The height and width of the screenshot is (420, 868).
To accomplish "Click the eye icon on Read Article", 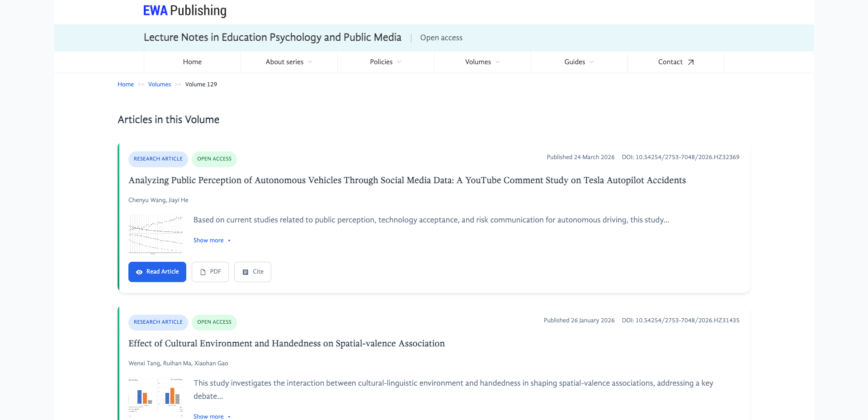I will 139,272.
